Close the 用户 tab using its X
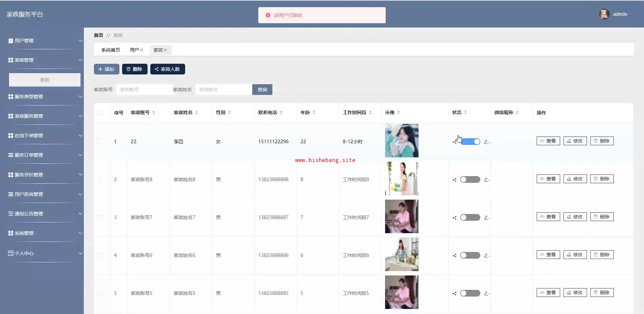This screenshot has height=314, width=644. pos(142,50)
